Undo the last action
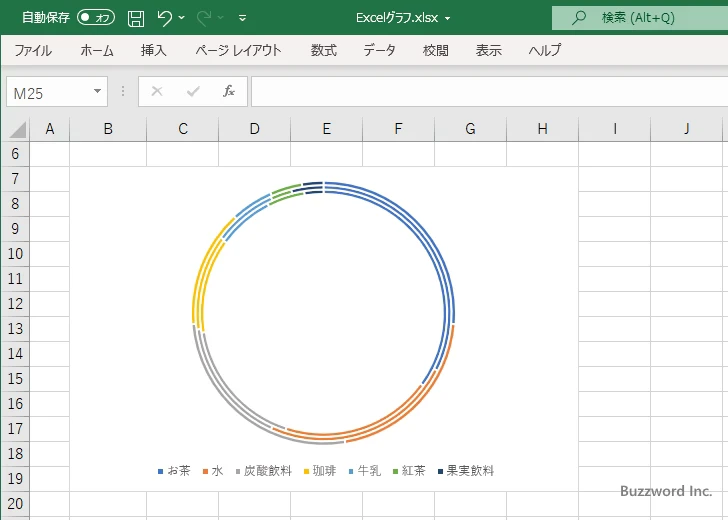Image resolution: width=728 pixels, height=520 pixels. (164, 18)
